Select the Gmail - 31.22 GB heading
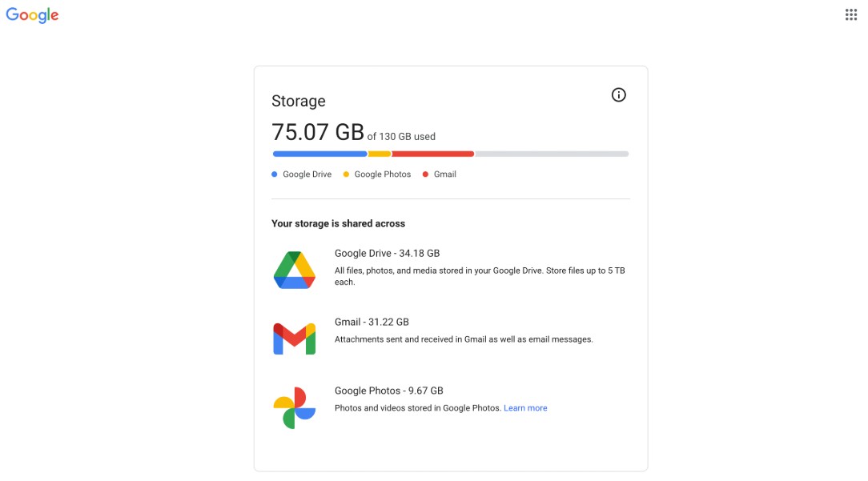Image resolution: width=868 pixels, height=481 pixels. coord(372,323)
